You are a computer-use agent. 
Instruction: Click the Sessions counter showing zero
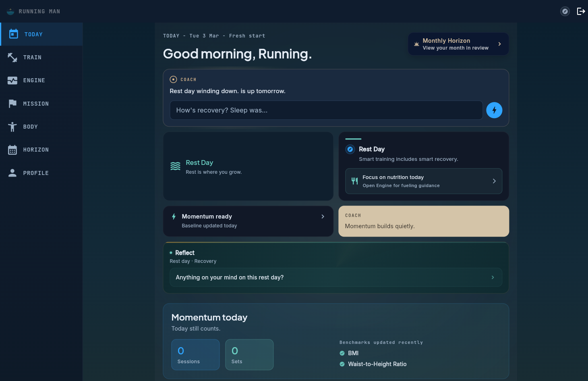coord(195,354)
